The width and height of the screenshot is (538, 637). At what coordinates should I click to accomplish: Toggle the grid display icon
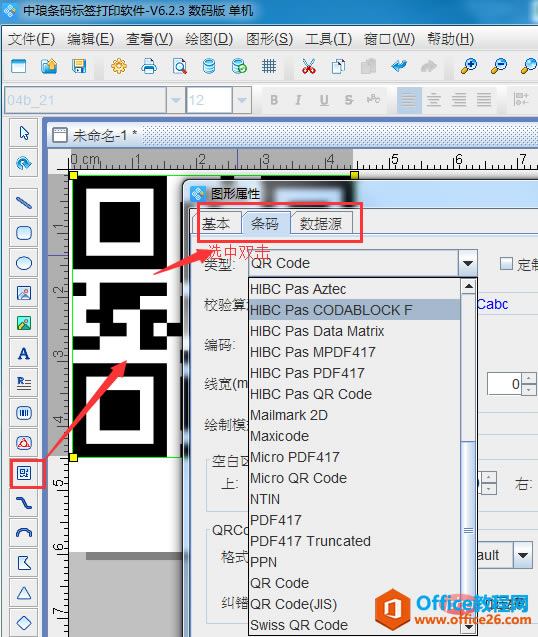[x=269, y=66]
